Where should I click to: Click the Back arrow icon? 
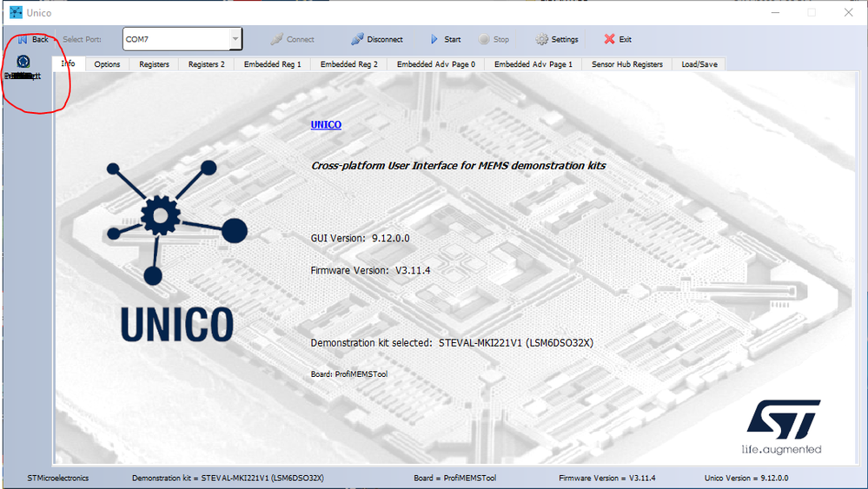point(23,39)
